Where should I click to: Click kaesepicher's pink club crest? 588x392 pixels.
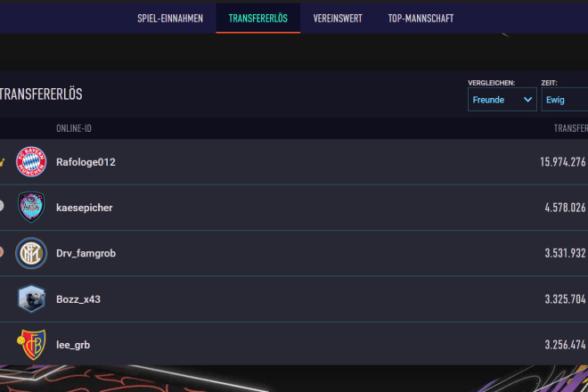tap(31, 208)
